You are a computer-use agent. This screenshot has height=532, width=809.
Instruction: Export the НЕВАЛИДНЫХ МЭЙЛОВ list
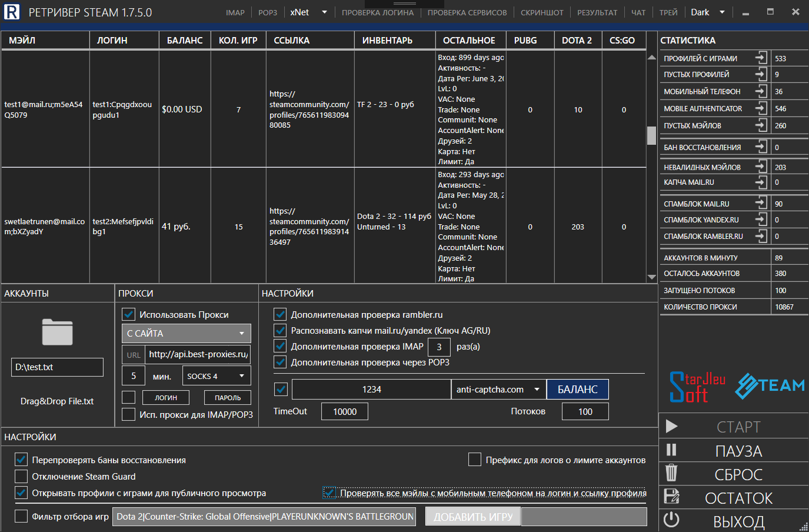click(x=761, y=167)
